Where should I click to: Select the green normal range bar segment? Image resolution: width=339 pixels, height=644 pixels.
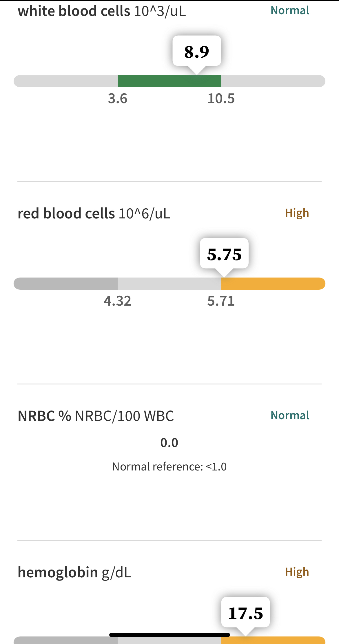tap(169, 81)
